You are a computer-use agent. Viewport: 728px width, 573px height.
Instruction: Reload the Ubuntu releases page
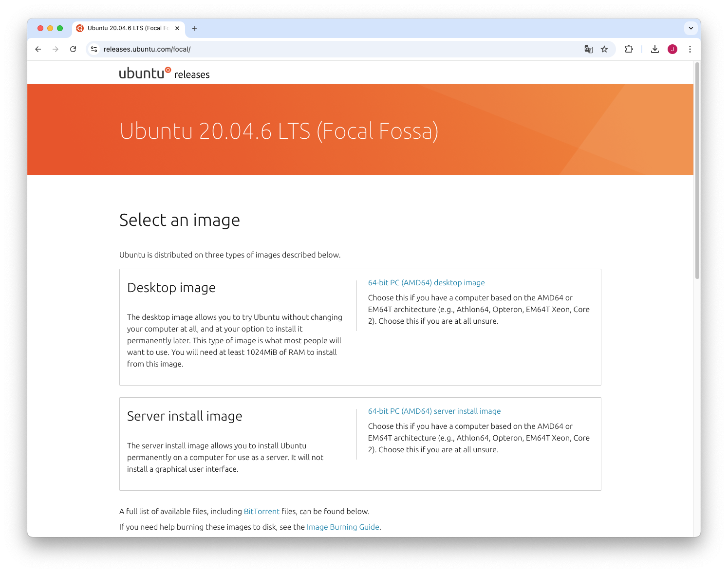tap(73, 49)
